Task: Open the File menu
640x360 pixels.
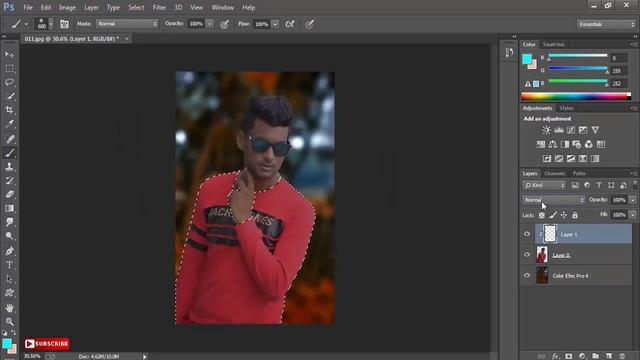Action: [28, 7]
